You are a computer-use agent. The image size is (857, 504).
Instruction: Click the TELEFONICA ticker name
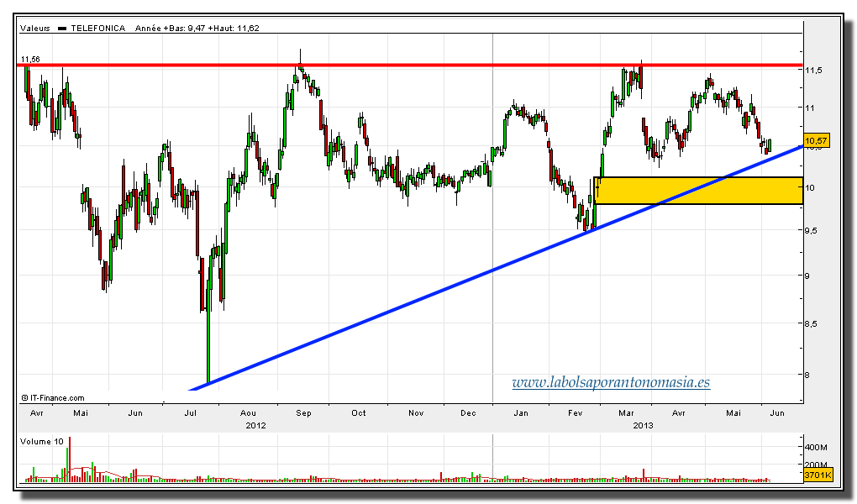click(x=97, y=29)
